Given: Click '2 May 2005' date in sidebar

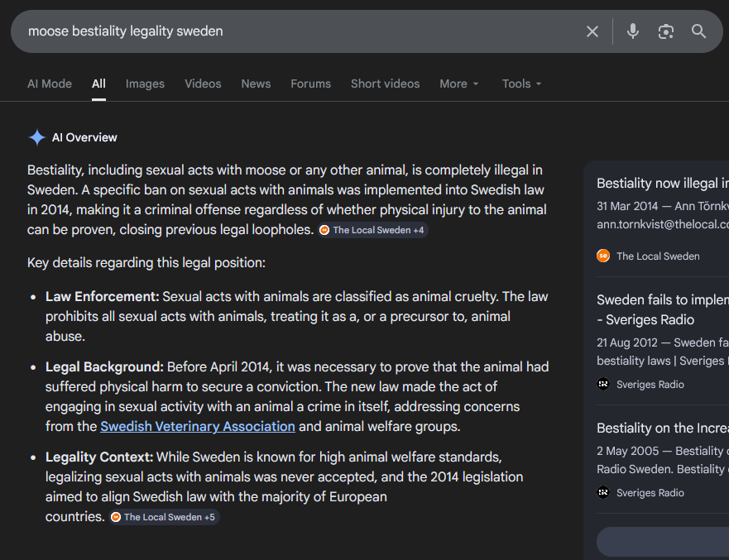Looking at the screenshot, I should coord(628,451).
